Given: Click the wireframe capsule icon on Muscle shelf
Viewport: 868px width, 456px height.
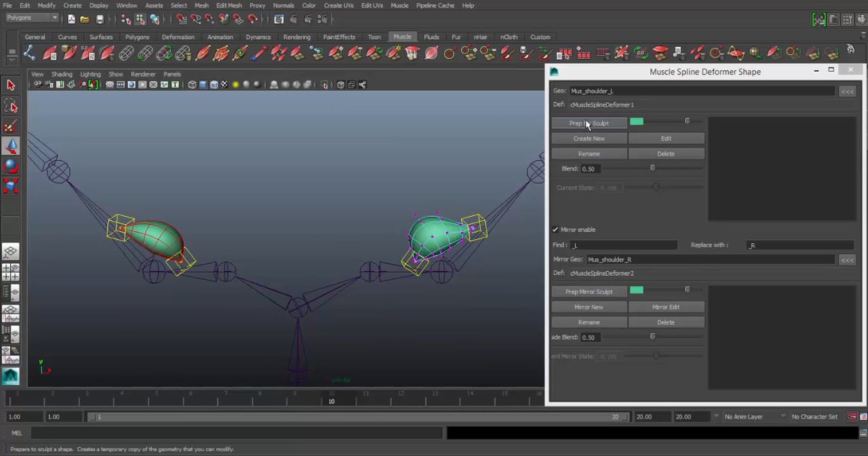Looking at the screenshot, I should (x=126, y=53).
